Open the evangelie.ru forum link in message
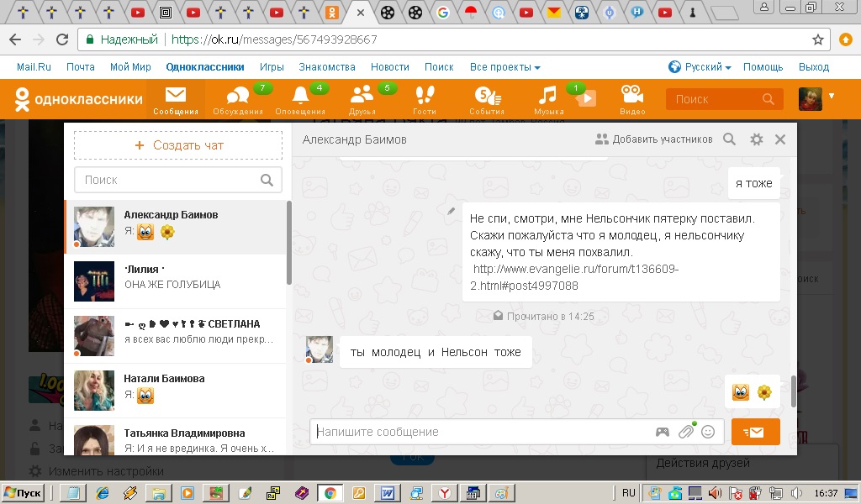Image resolution: width=861 pixels, height=504 pixels. pyautogui.click(x=575, y=277)
